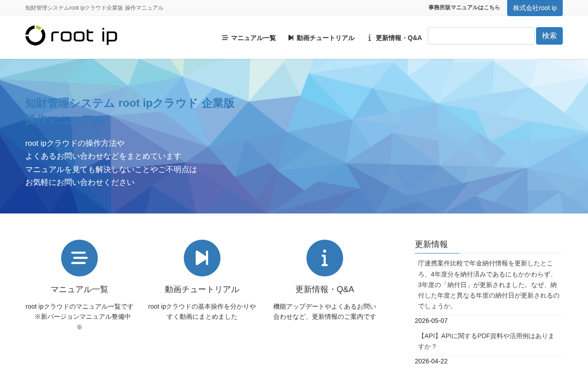The image size is (588, 368).
Task: Click the description 機能アップデートやよくあるお問い合わせなど
Action: [325, 311]
